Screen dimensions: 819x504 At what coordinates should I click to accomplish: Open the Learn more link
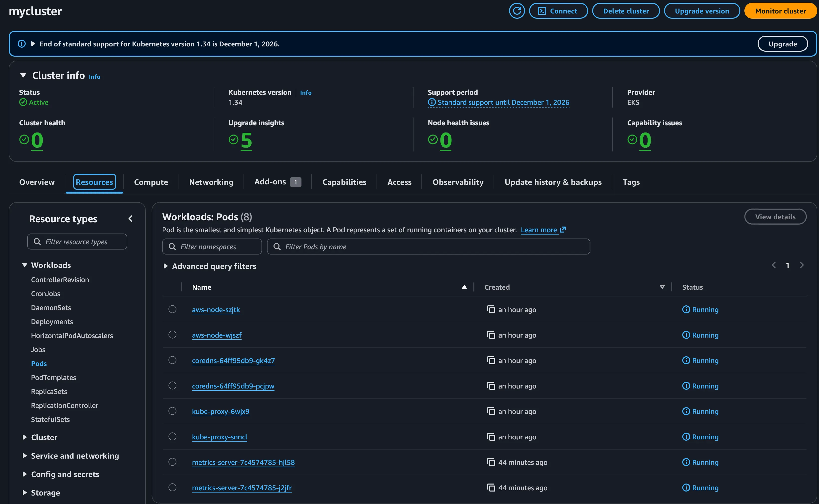point(539,230)
